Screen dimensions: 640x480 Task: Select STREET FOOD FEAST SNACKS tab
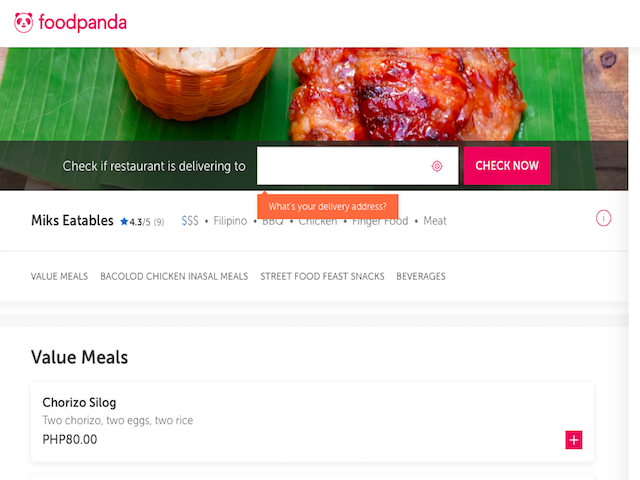tap(322, 276)
